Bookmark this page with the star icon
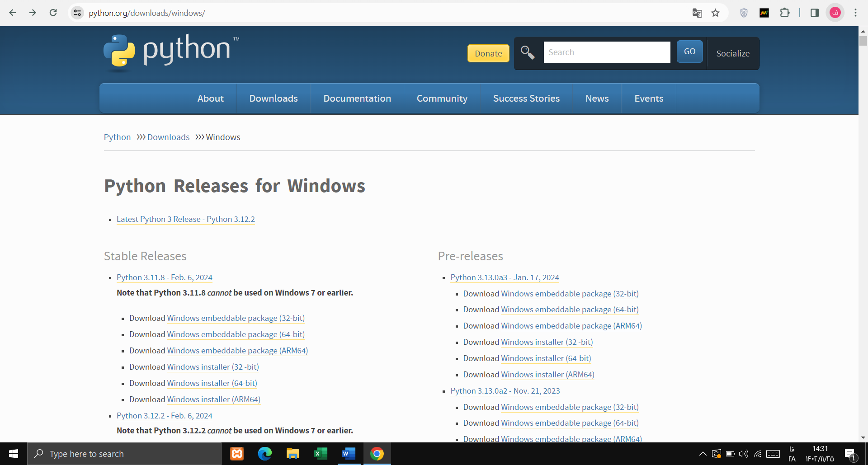Image resolution: width=868 pixels, height=465 pixels. click(715, 13)
